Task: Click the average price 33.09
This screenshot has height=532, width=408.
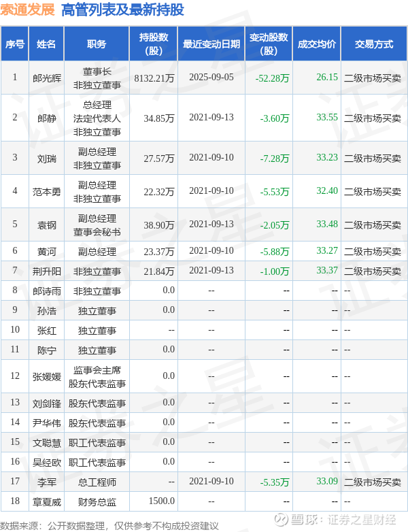Action: 327,481
